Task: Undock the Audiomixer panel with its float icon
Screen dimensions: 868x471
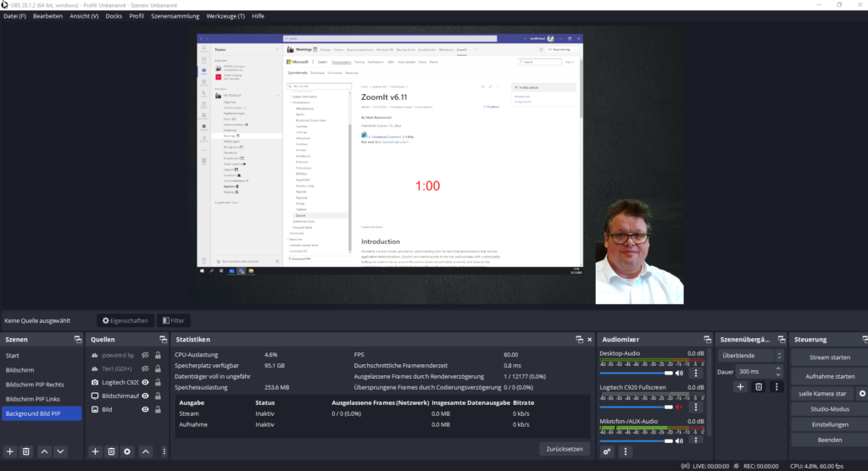Action: point(707,340)
